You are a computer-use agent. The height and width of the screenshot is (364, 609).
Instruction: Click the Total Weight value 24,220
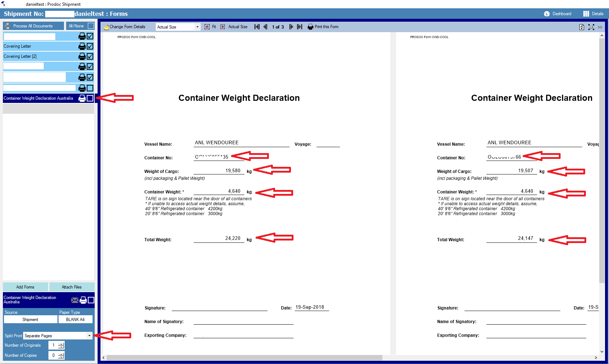[233, 238]
